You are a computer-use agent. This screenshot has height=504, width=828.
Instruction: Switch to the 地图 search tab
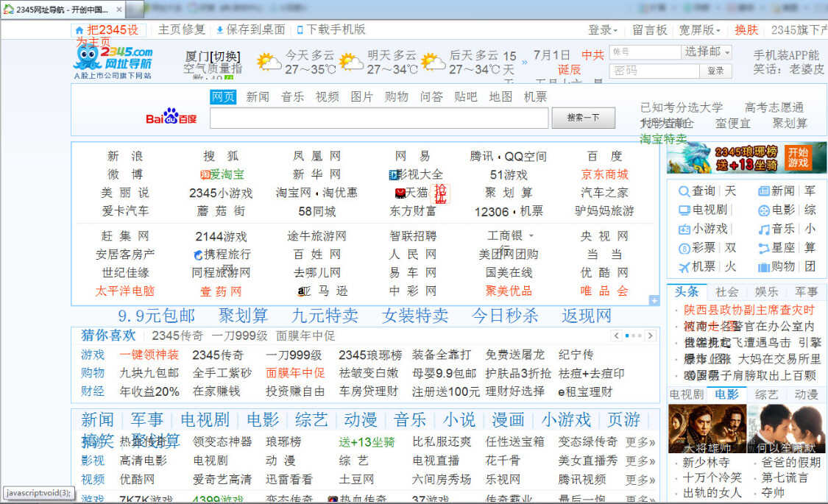(500, 97)
